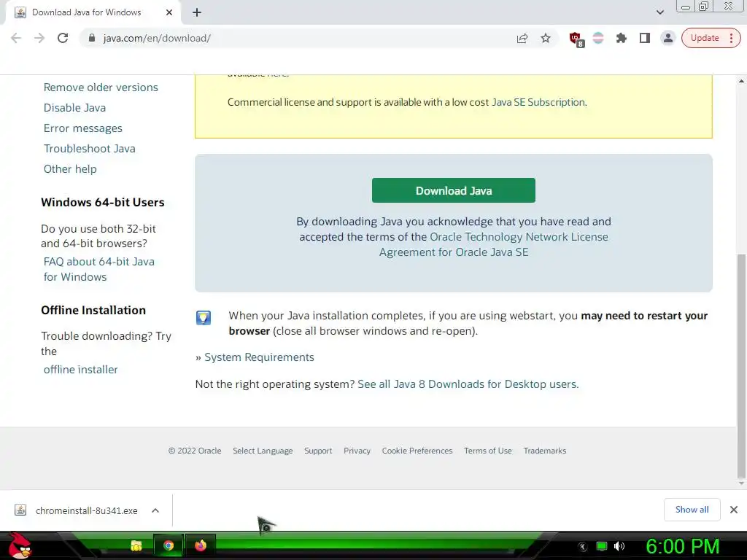The image size is (747, 560).
Task: Open the Extensions puzzle piece menu
Action: tap(622, 38)
